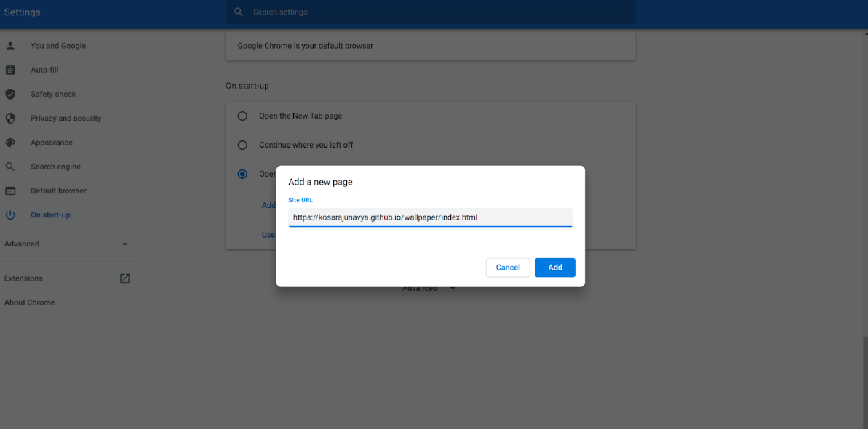The width and height of the screenshot is (868, 429).
Task: Click the Safety check shield icon
Action: click(x=9, y=94)
